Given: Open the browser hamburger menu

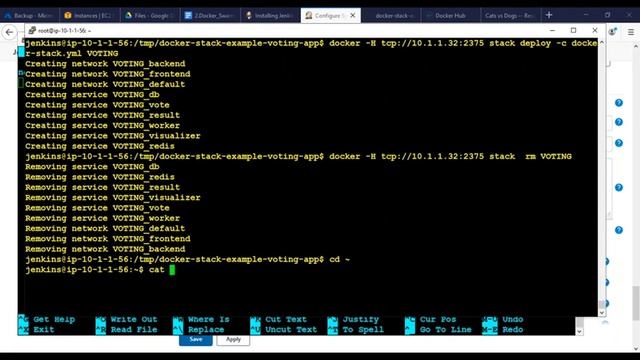Looking at the screenshot, I should pos(631,32).
